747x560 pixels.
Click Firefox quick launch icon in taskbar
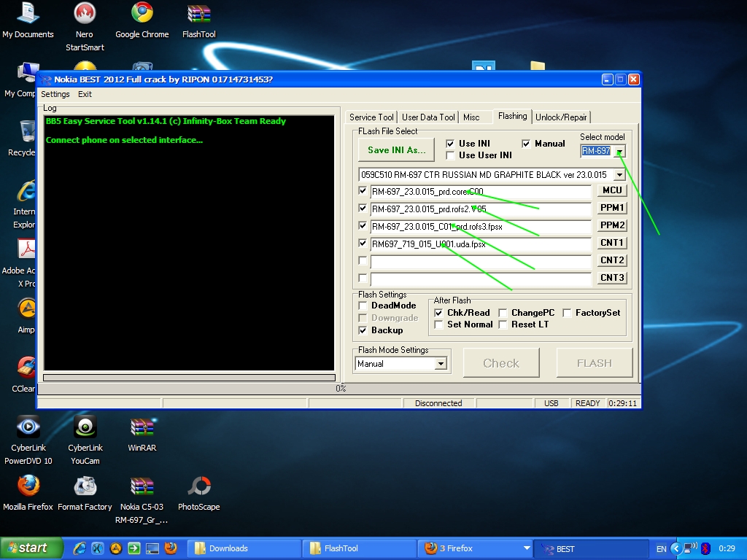click(171, 548)
